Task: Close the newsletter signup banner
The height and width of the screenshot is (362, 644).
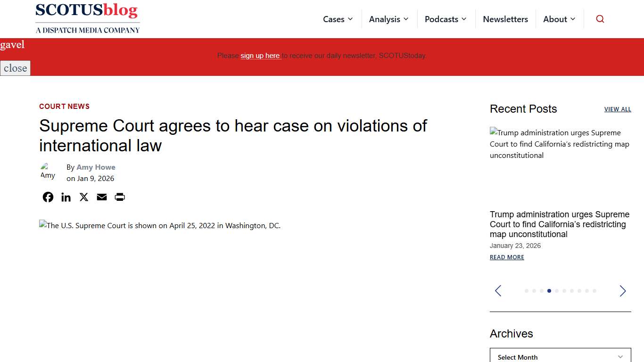Action: (x=15, y=68)
